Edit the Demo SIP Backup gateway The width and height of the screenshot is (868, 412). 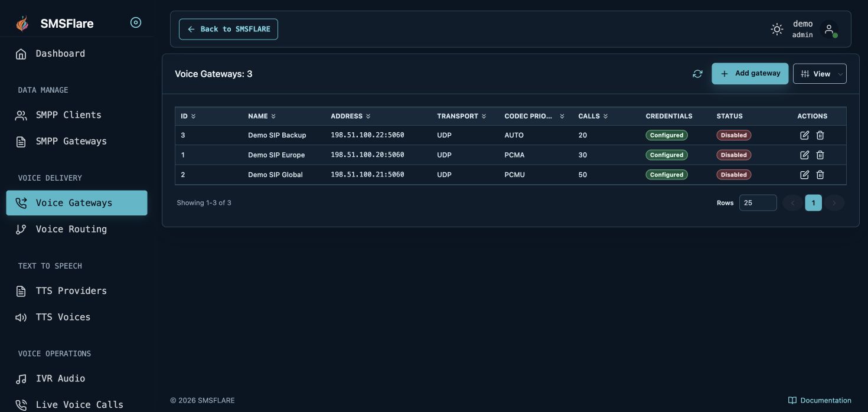[x=804, y=135]
